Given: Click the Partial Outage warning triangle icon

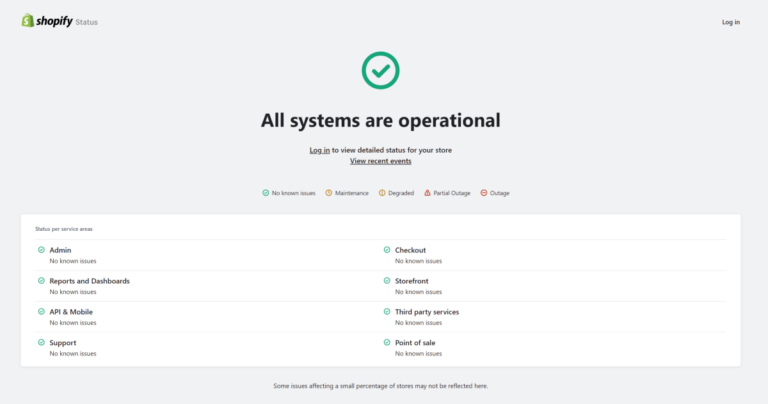Looking at the screenshot, I should [x=427, y=193].
